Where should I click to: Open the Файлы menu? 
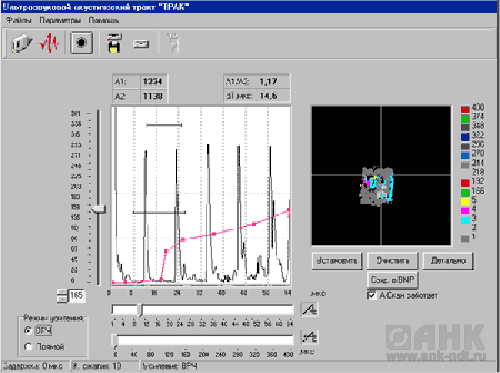click(19, 21)
